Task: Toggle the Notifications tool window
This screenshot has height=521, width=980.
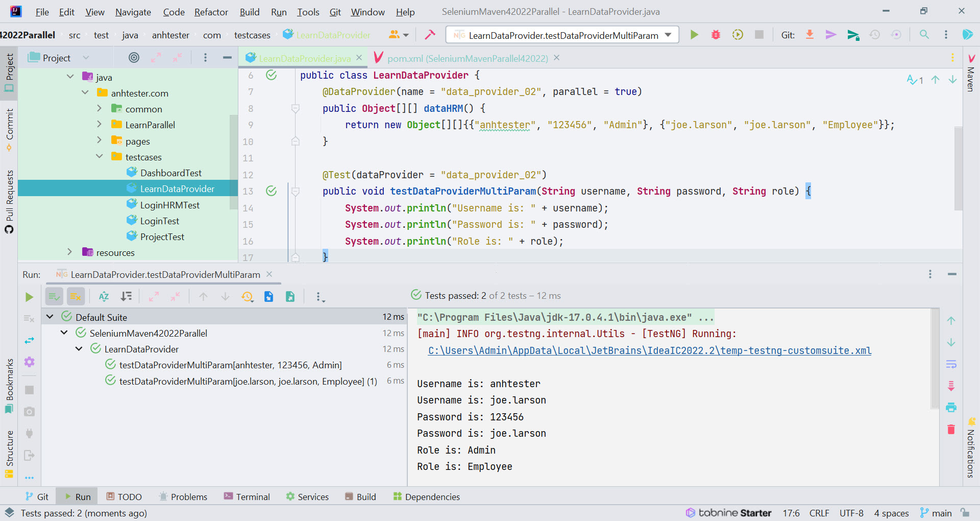Action: coord(971,447)
